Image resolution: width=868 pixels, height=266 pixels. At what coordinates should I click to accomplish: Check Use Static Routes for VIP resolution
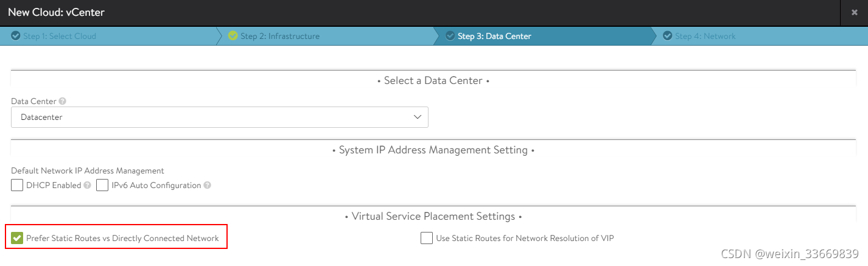coord(426,238)
